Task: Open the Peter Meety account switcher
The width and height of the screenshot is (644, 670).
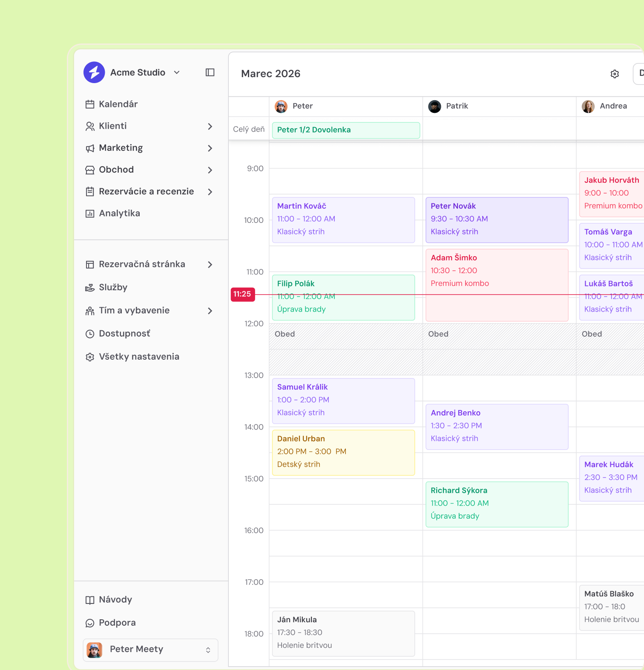Action: point(150,650)
